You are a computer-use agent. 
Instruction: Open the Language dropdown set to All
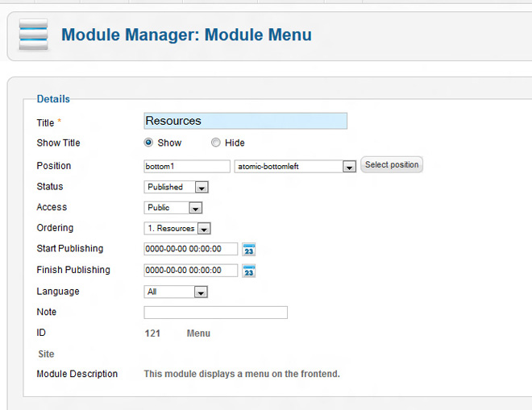(201, 292)
